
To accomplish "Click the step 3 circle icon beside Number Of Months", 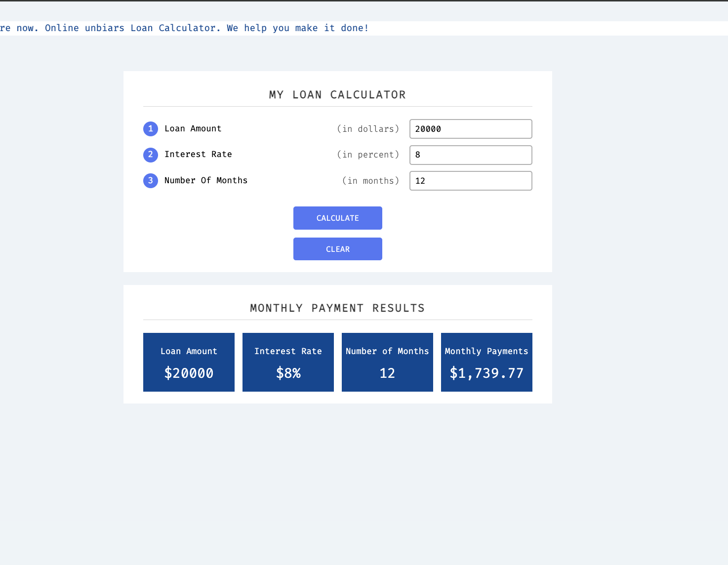I will pyautogui.click(x=150, y=180).
